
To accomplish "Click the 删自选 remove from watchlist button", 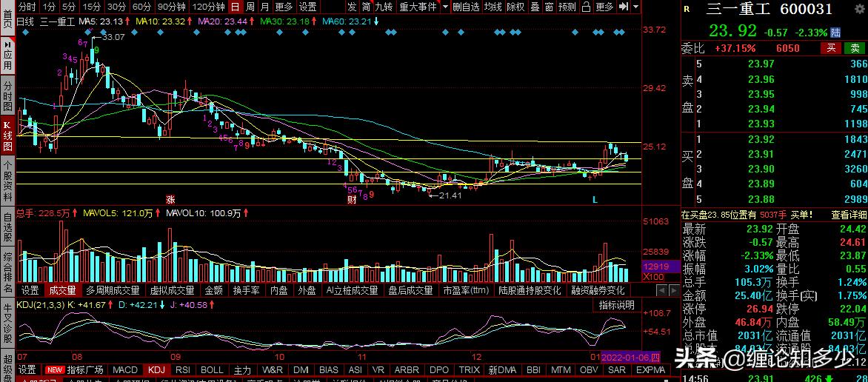I will point(466,7).
